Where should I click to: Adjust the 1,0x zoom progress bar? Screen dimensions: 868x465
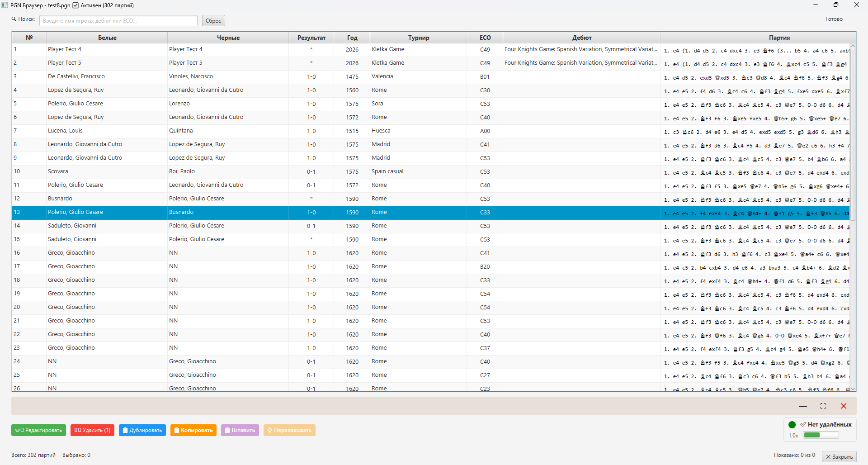point(821,435)
